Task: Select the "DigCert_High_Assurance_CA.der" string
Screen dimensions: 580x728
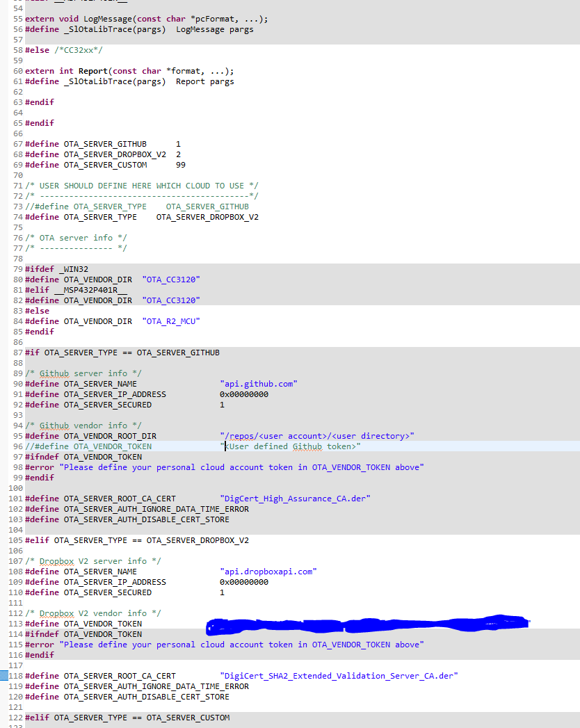Action: (x=295, y=499)
